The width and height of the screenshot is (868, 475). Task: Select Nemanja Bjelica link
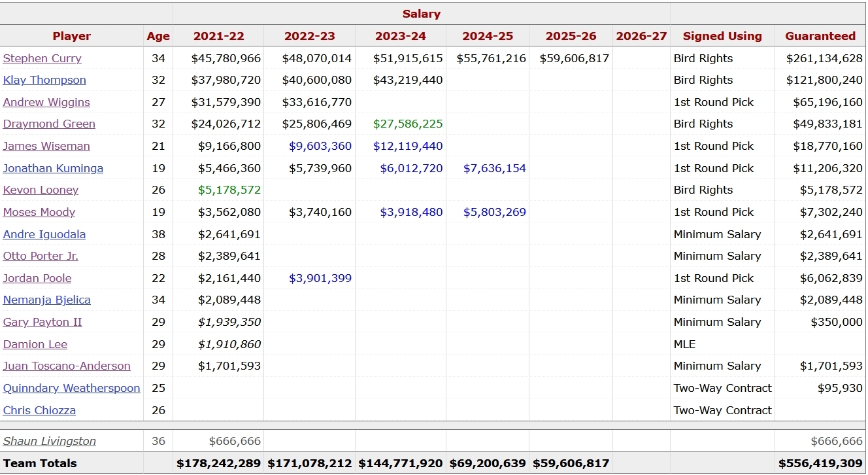47,300
